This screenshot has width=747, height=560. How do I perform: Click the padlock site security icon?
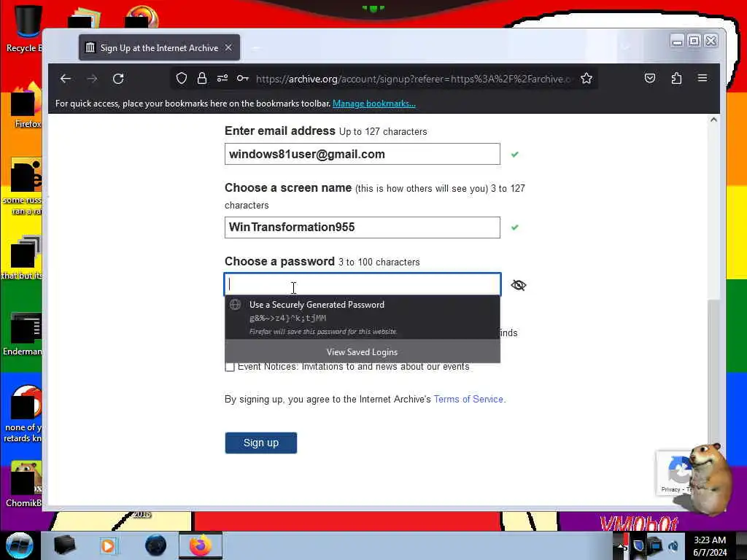point(202,78)
